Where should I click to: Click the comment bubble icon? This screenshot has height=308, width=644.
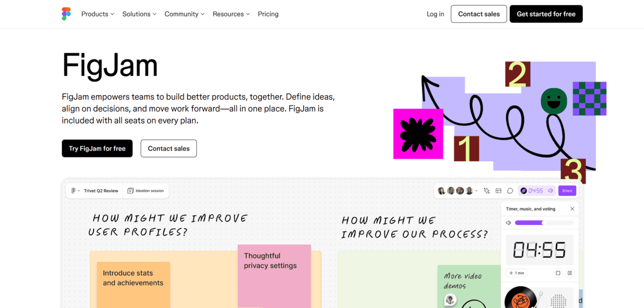click(510, 191)
